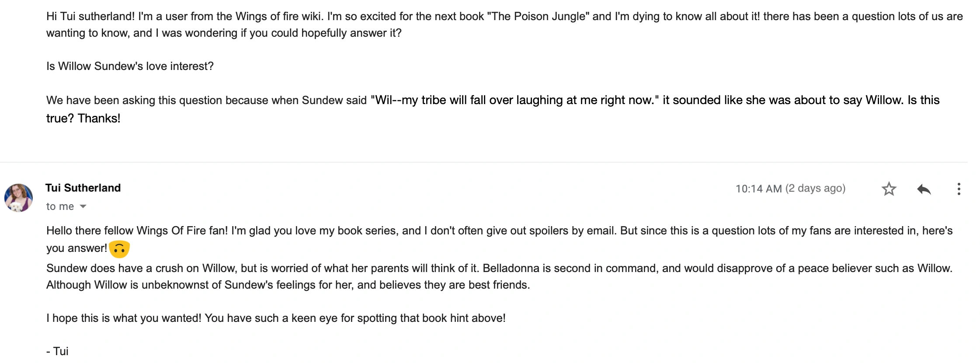The height and width of the screenshot is (363, 980).
Task: Click the "to me" recipient text
Action: [x=60, y=206]
